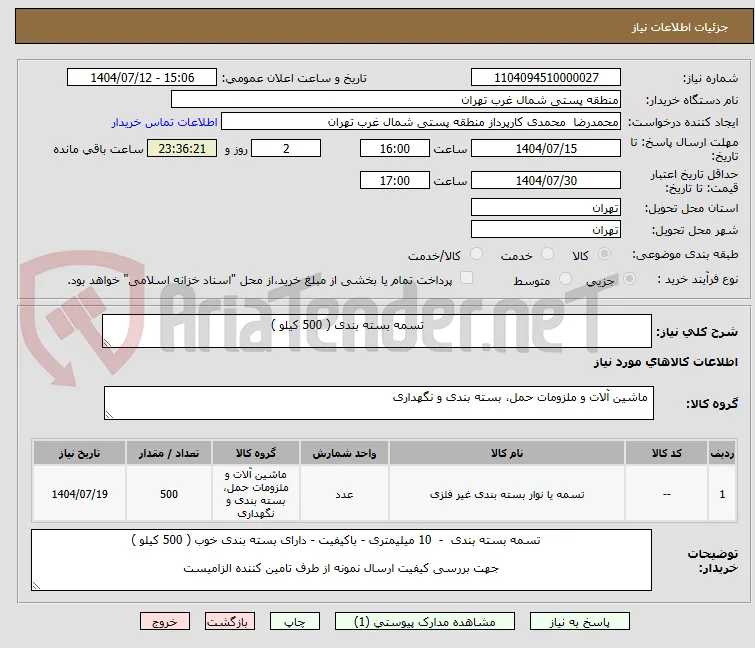Click the row number cell 1
Image resolution: width=755 pixels, height=648 pixels.
(722, 494)
